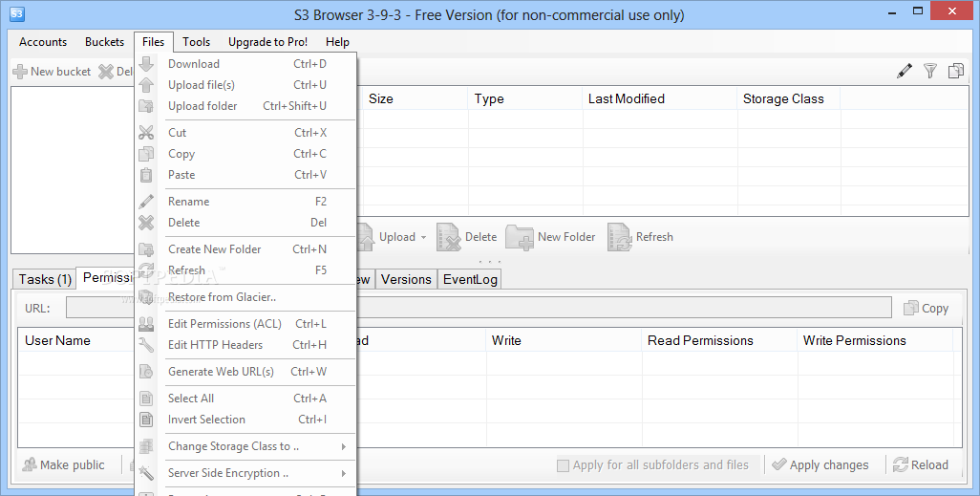This screenshot has width=980, height=496.
Task: Click the Type column header
Action: click(525, 98)
